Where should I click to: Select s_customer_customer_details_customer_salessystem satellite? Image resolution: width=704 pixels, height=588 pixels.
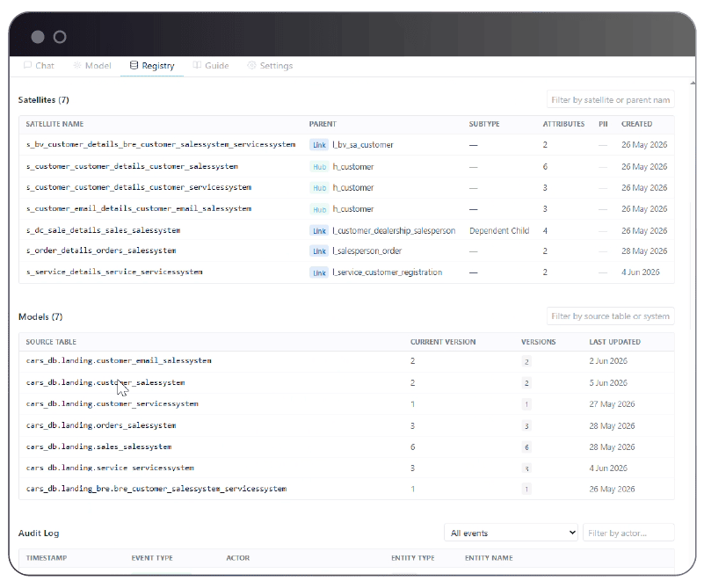coord(132,166)
